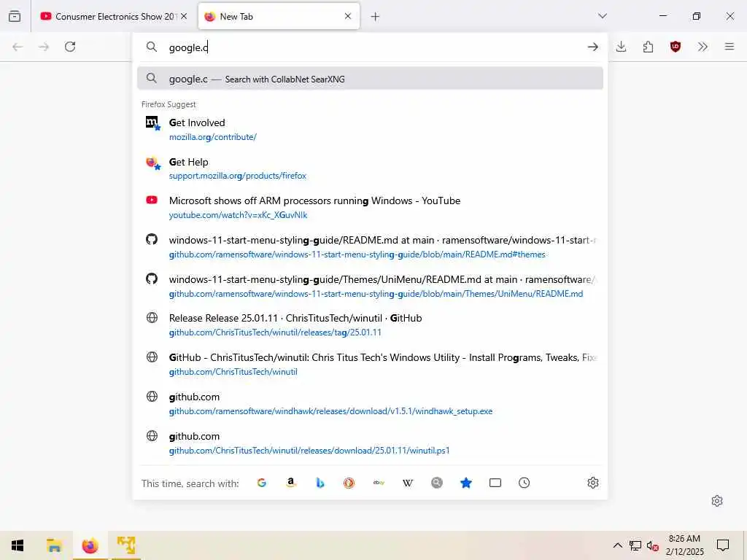Search bookmarks using the star icon
This screenshot has height=560, width=747.
pos(466,483)
